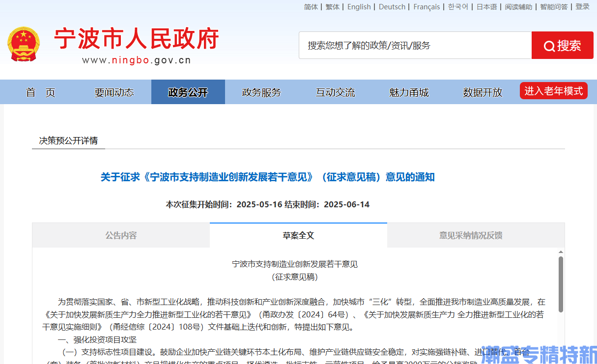Select the 政务公开 navigation item
Image resolution: width=597 pixels, height=364 pixels.
(188, 92)
